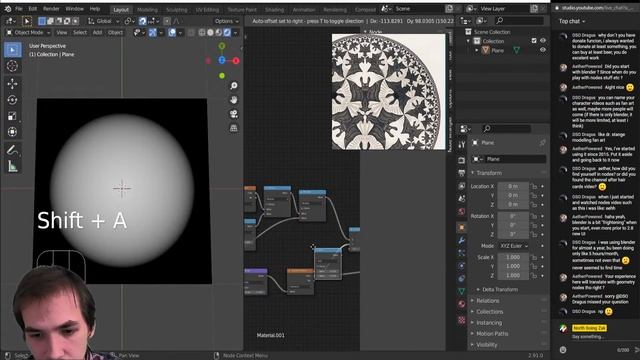Image resolution: width=640 pixels, height=360 pixels.
Task: Open the viewport Select menu
Action: (x=80, y=32)
